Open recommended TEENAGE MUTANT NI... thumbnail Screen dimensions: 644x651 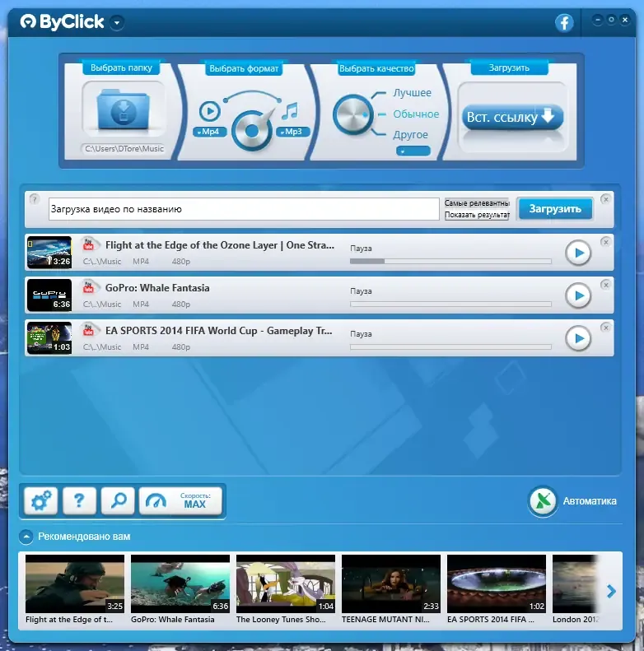click(x=391, y=584)
